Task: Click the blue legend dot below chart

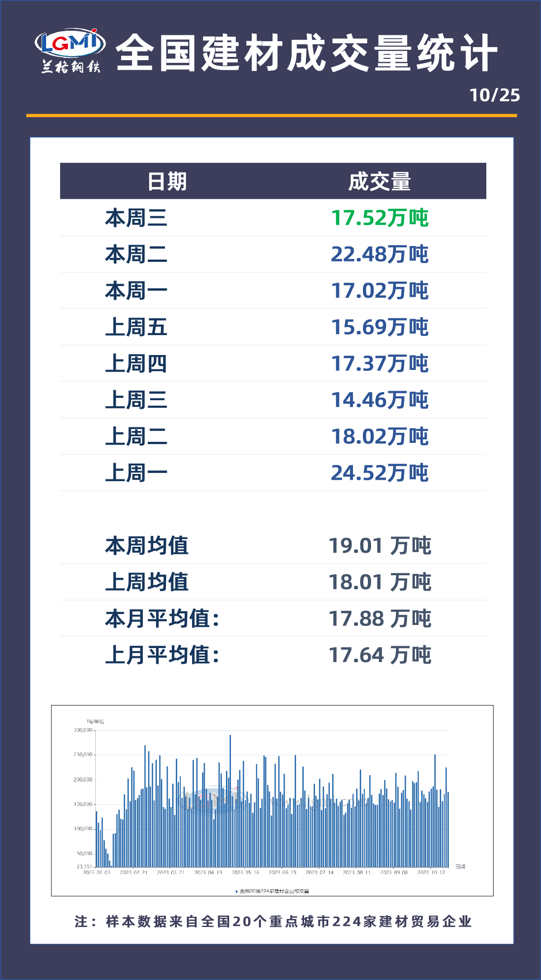Action: click(x=236, y=891)
